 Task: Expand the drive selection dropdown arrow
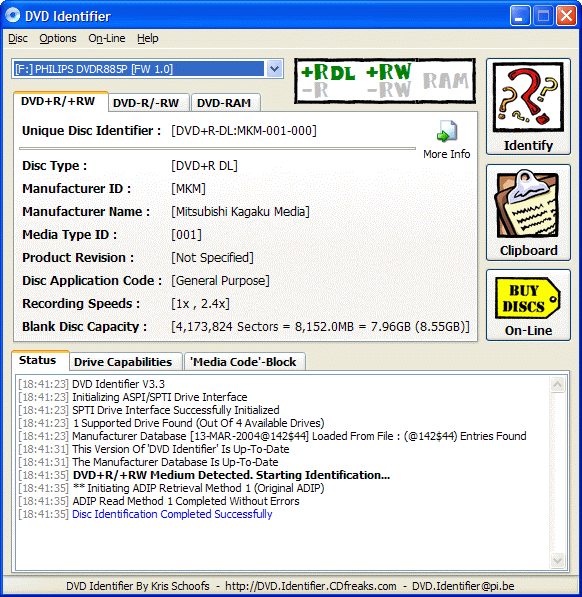(x=274, y=69)
